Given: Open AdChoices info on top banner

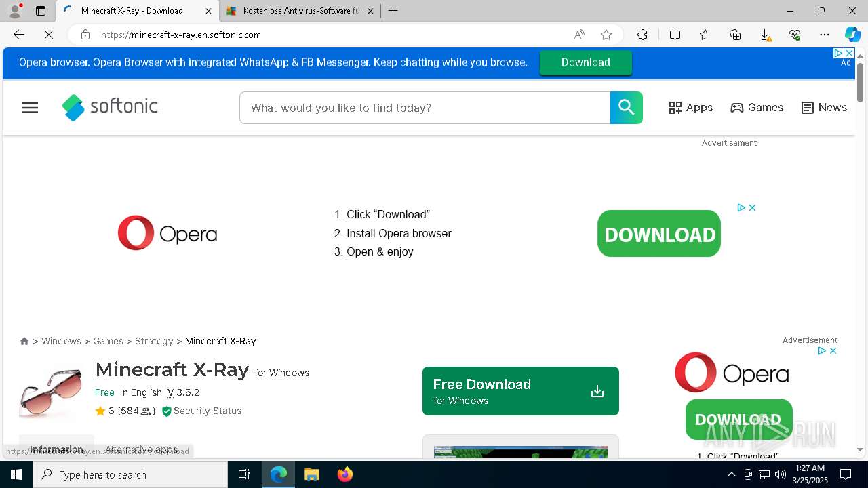Looking at the screenshot, I should [x=838, y=53].
